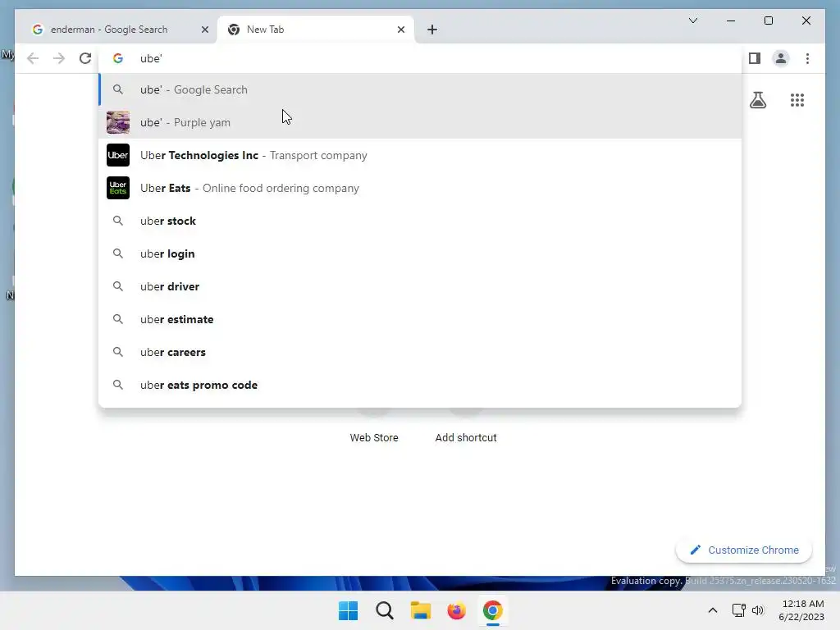Select Uber Eats suggestion
The width and height of the screenshot is (840, 630).
421,188
